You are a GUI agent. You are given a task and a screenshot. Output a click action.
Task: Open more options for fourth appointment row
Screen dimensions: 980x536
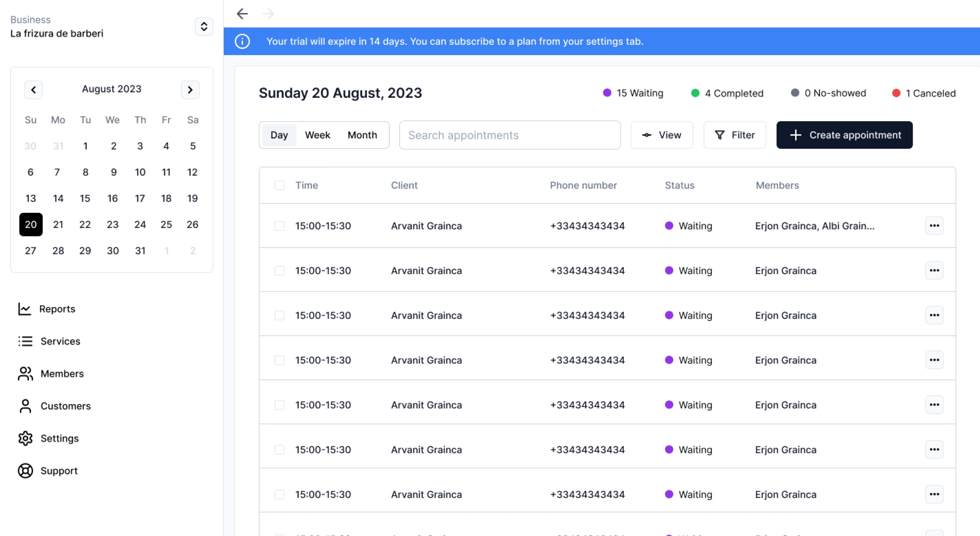click(x=934, y=360)
